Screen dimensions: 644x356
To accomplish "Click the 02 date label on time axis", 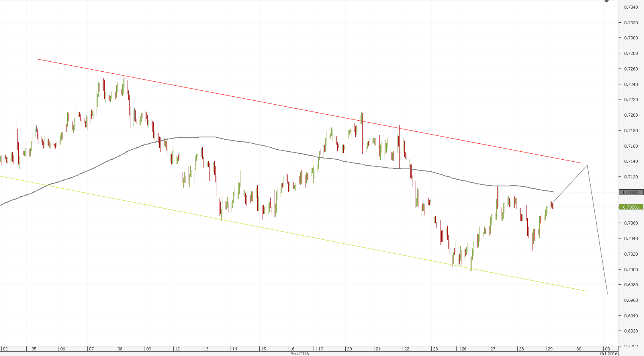I will click(6, 349).
